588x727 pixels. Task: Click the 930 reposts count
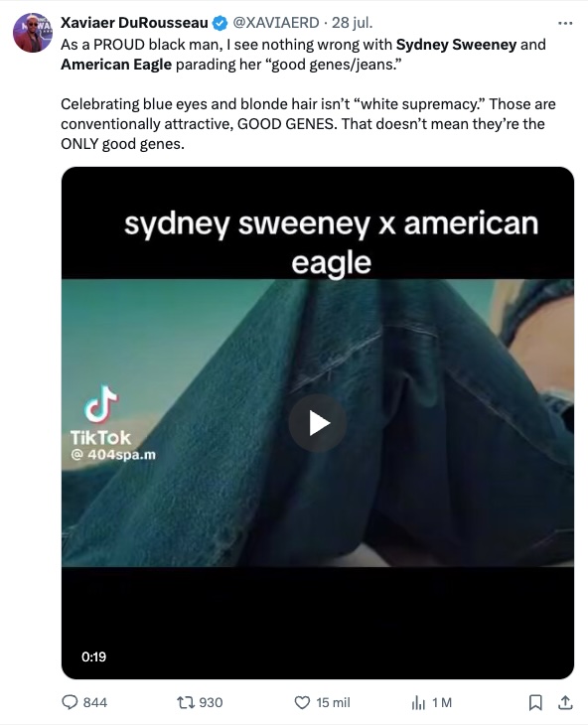[x=211, y=702]
